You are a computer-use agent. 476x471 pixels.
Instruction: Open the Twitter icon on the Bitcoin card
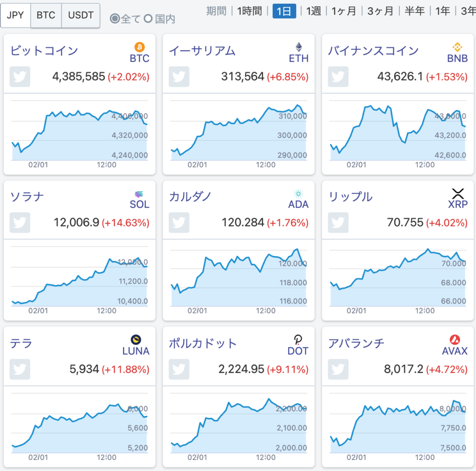tap(19, 76)
